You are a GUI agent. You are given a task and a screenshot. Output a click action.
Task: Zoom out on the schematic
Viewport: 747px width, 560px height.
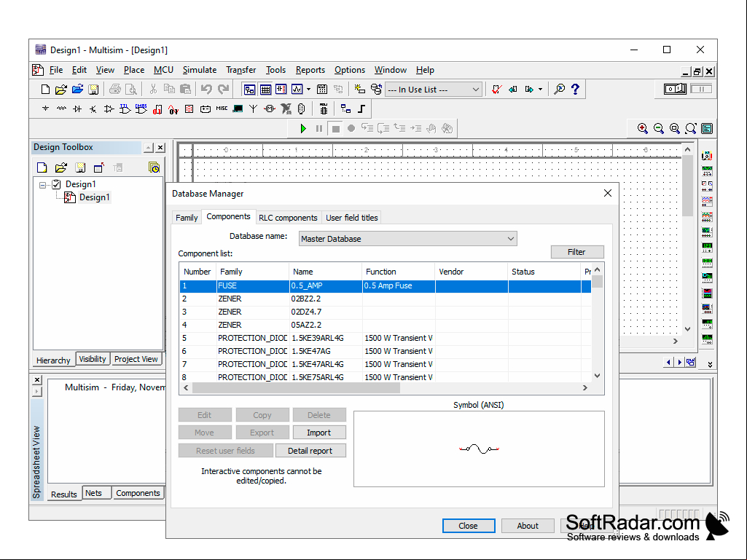pos(659,129)
